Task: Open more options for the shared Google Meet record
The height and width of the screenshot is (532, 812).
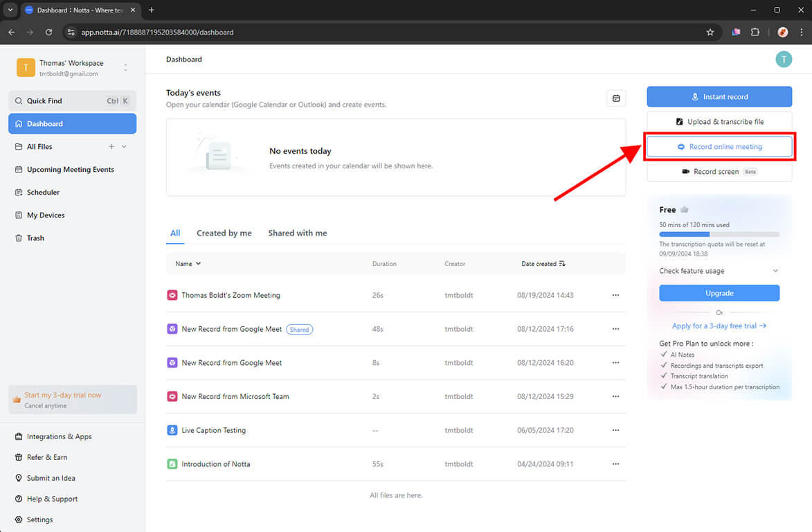Action: click(615, 329)
